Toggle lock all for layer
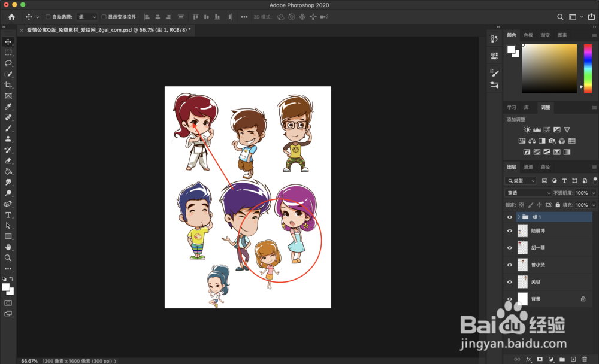The image size is (599, 364). (558, 205)
